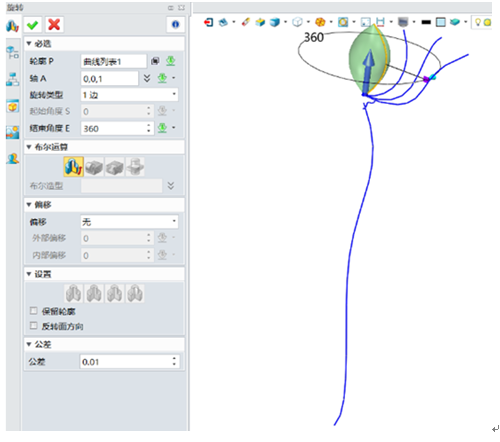
Task: Select the intersect boolean operation icon
Action: [135, 167]
